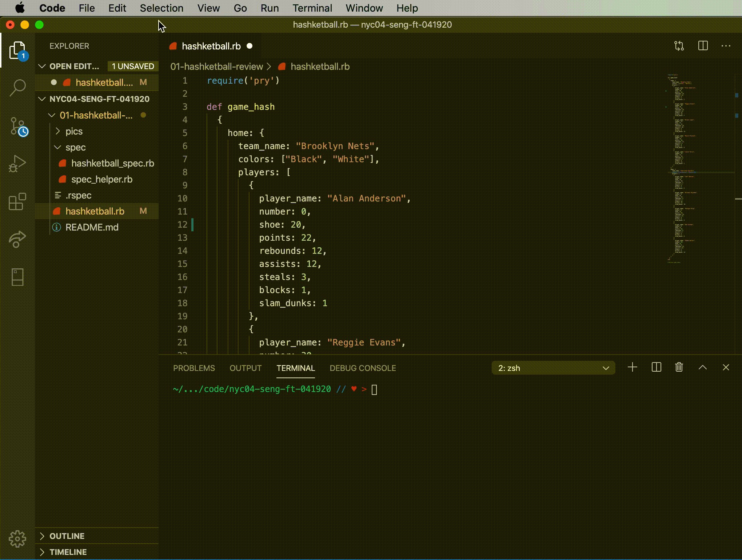Select the Terminal panel tab
Screen dimensions: 742x560
point(296,368)
